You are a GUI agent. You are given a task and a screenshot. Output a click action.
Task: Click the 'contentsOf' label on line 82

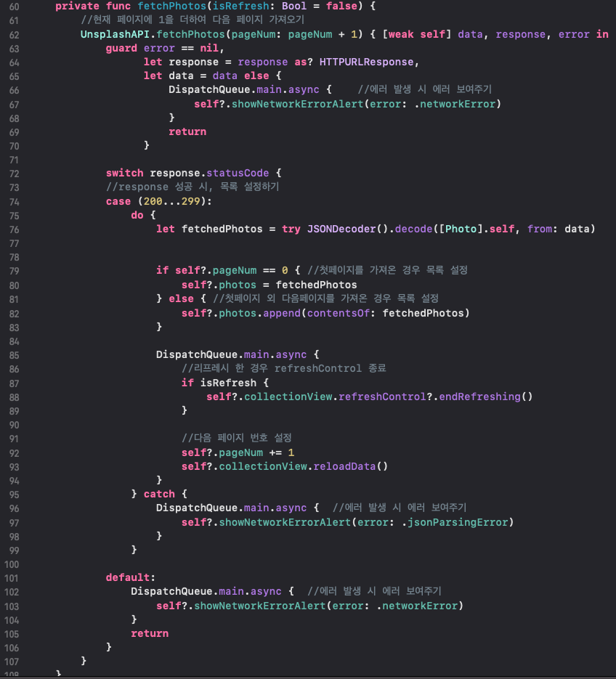point(339,313)
